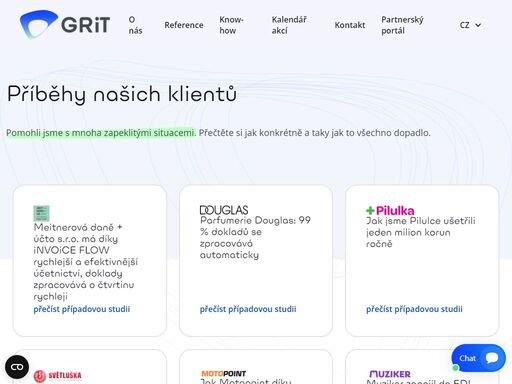The image size is (512, 384).
Task: Open the Kontakt page
Action: (350, 25)
